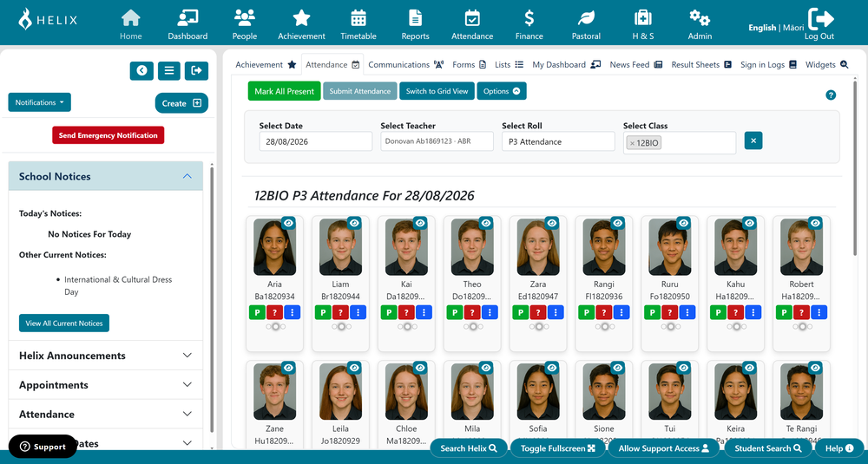Click the Select Date input field

tap(316, 141)
